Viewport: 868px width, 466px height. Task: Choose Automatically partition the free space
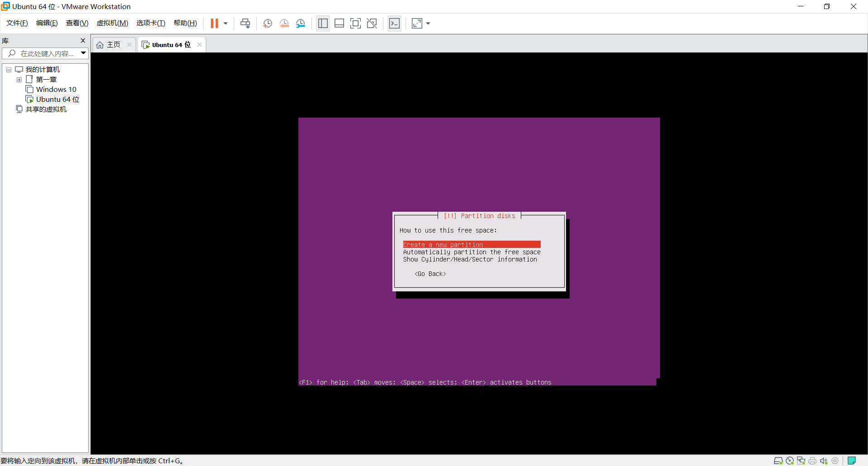click(472, 252)
